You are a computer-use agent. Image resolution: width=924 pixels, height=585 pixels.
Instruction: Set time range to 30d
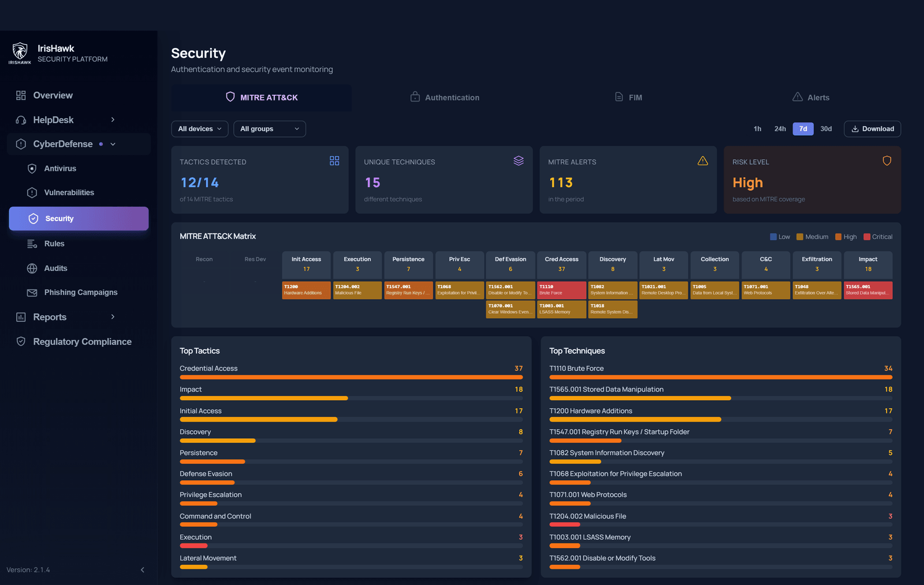(826, 129)
